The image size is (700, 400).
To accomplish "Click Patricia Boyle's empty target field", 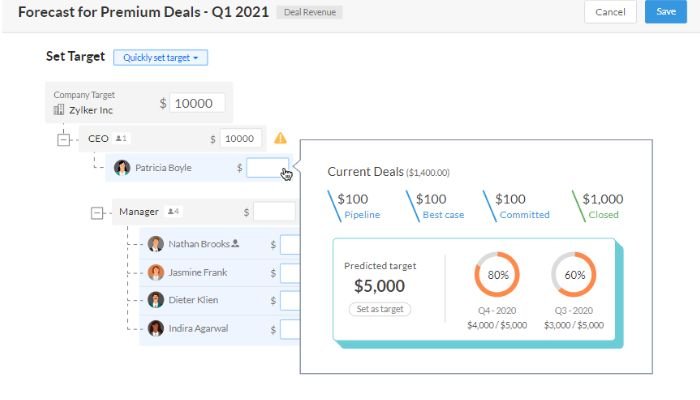I will coord(267,168).
